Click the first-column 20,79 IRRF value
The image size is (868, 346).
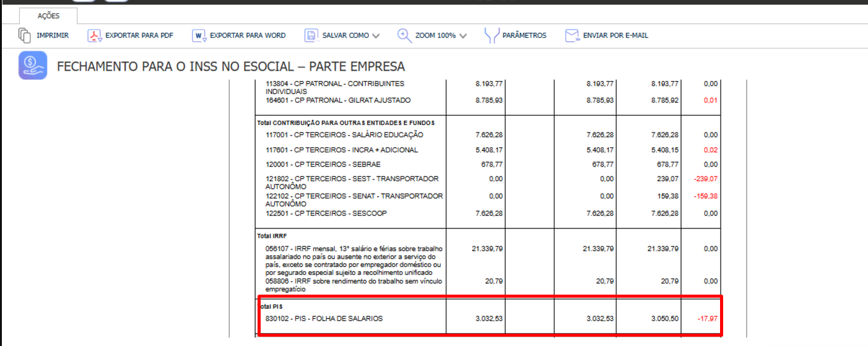495,281
